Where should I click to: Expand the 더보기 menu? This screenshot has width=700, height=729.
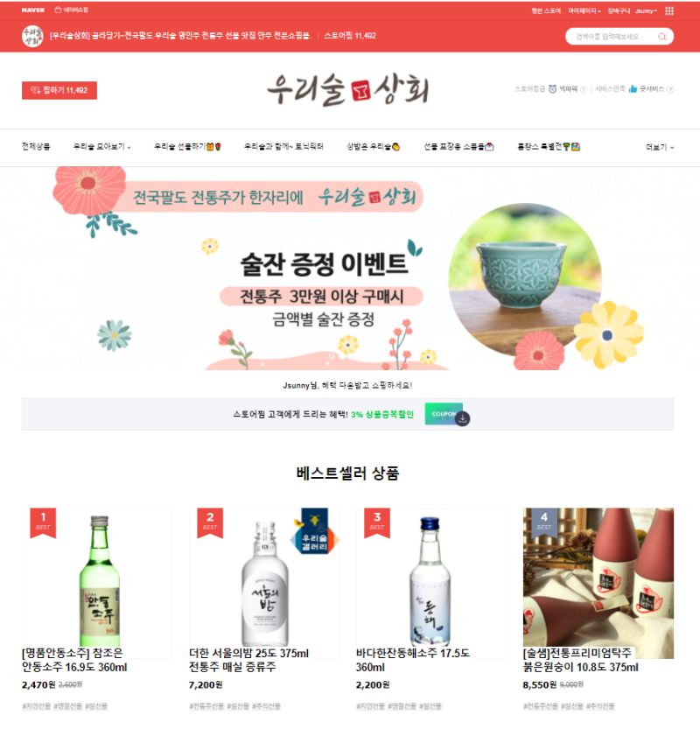tap(660, 147)
